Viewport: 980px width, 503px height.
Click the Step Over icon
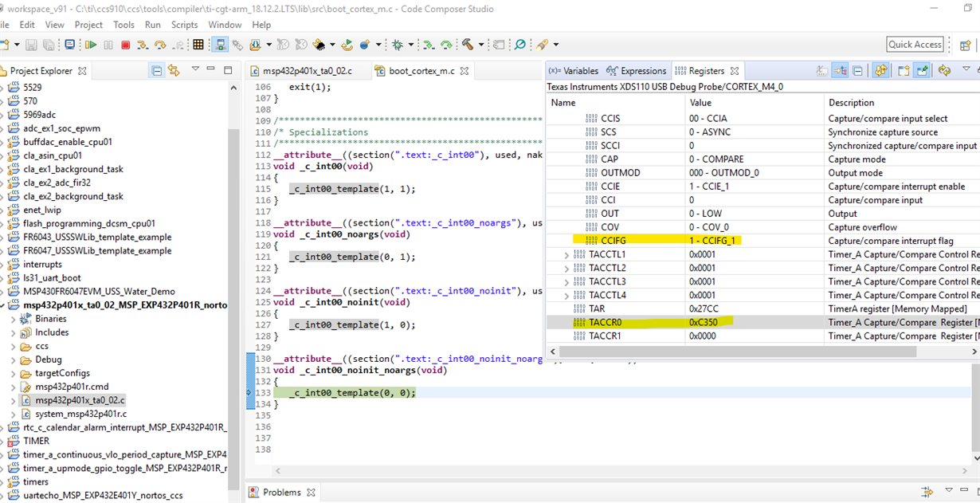[160, 45]
